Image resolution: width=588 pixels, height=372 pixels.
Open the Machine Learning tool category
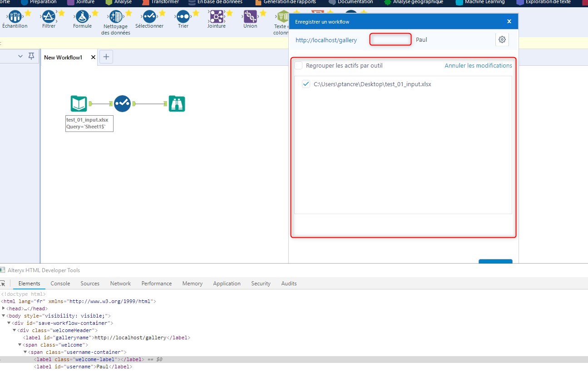pos(480,2)
